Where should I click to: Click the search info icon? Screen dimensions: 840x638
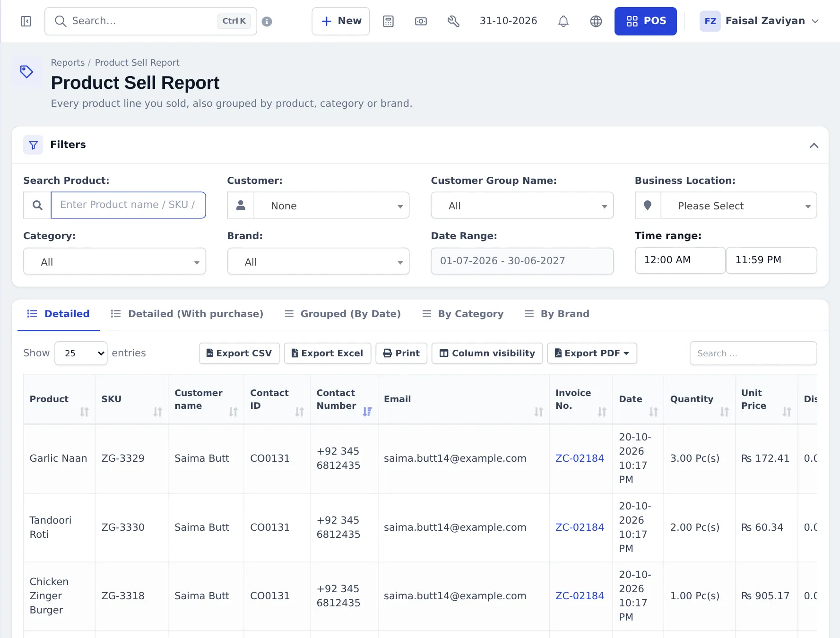[x=267, y=22]
